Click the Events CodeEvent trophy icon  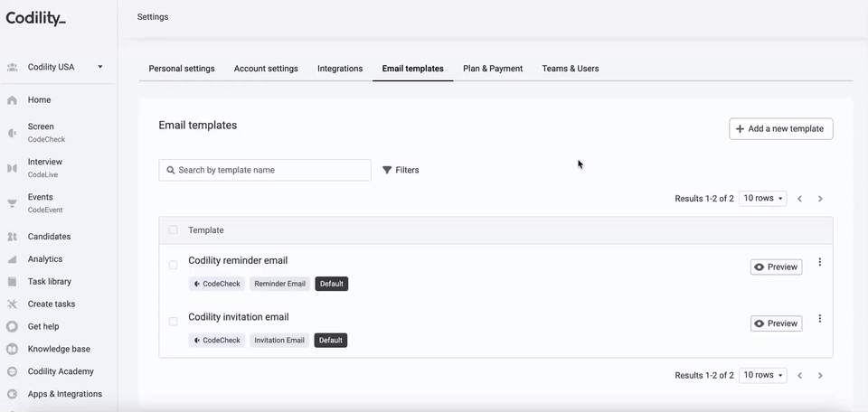tap(12, 203)
